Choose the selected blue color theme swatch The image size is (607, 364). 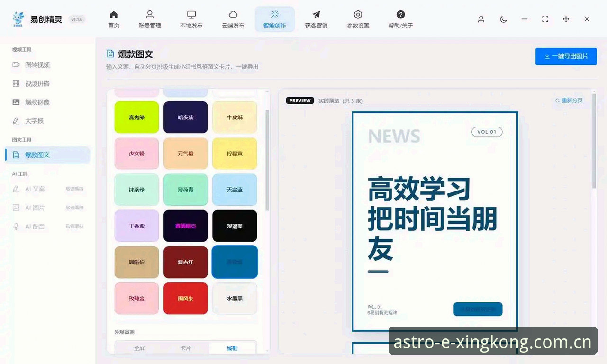click(x=235, y=262)
